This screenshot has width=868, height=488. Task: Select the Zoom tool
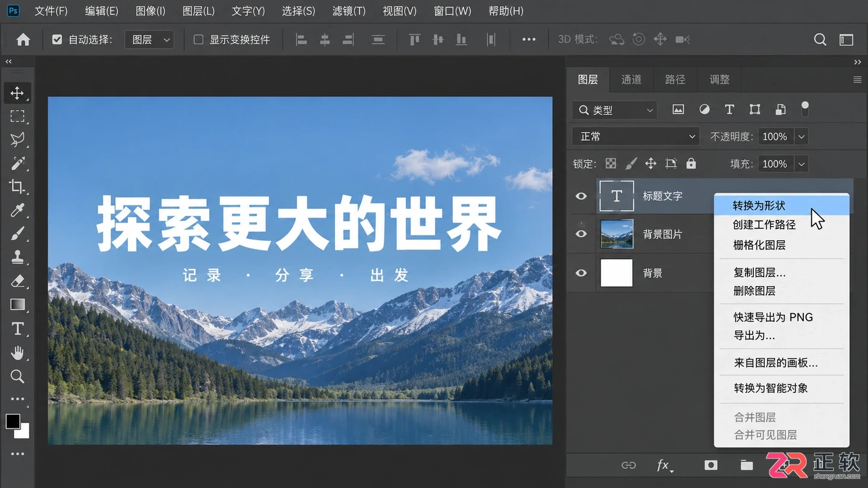[17, 377]
